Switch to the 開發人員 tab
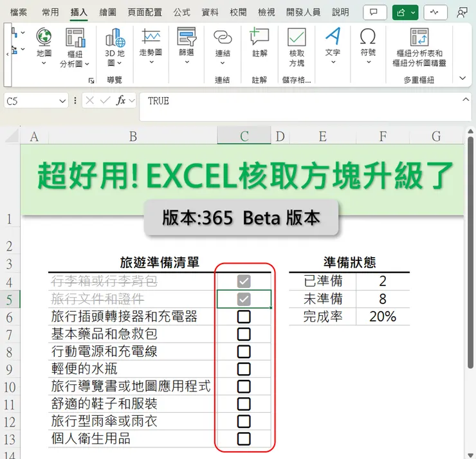Viewport: 476px width, 459px height. (x=303, y=12)
